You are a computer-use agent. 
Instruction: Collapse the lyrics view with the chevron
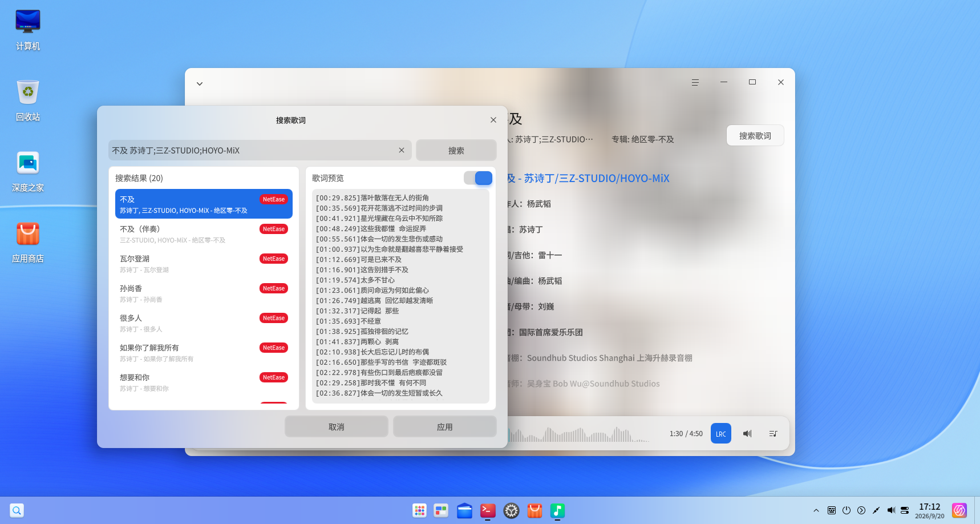(x=200, y=83)
